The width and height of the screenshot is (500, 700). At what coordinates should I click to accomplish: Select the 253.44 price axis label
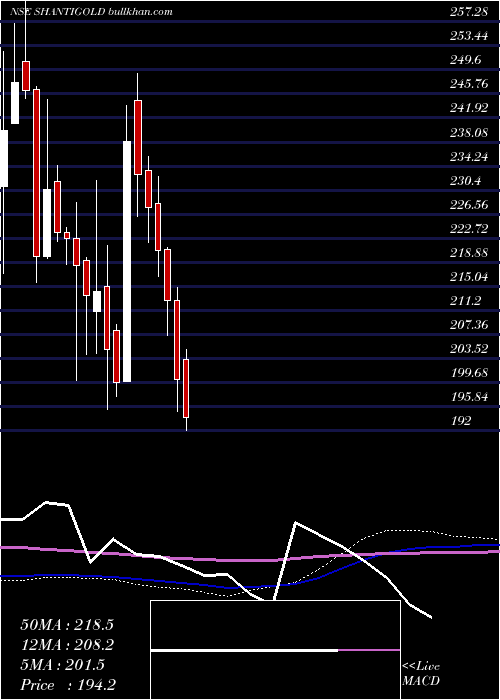(x=469, y=36)
